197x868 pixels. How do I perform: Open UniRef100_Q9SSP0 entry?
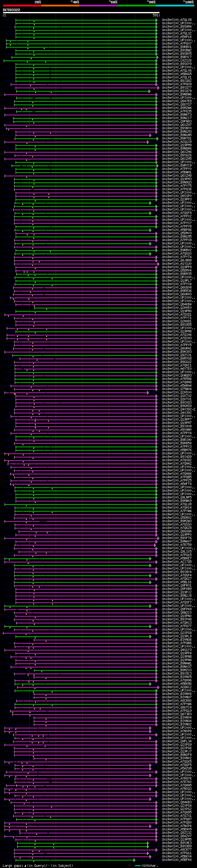[177, 196]
